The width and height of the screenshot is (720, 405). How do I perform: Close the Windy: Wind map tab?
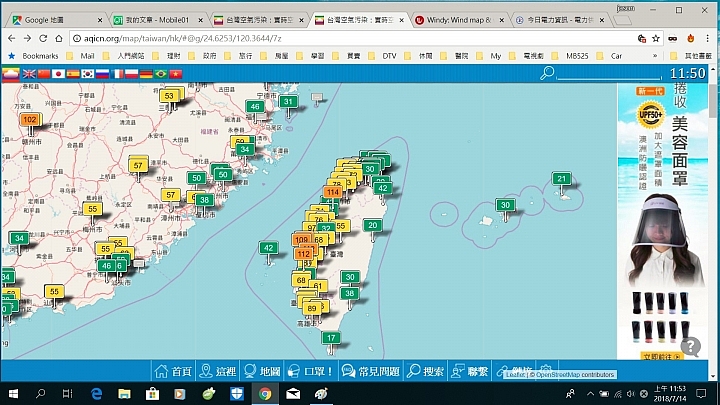coord(501,20)
